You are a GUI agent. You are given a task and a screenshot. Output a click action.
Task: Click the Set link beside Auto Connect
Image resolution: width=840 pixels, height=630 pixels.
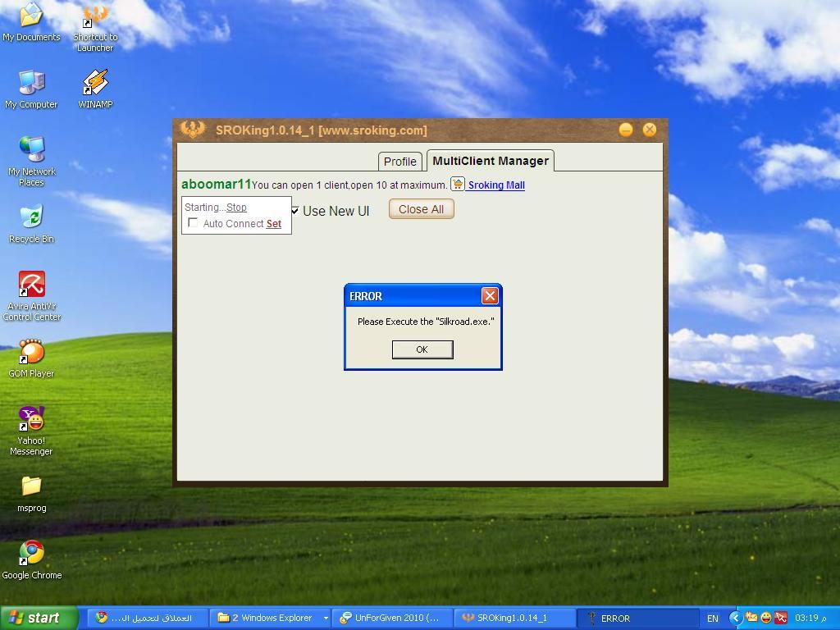(274, 223)
